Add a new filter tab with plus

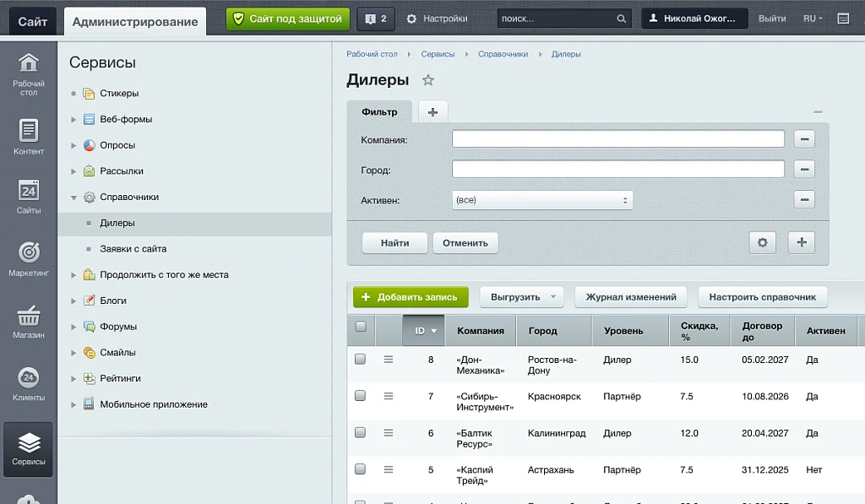(x=433, y=112)
